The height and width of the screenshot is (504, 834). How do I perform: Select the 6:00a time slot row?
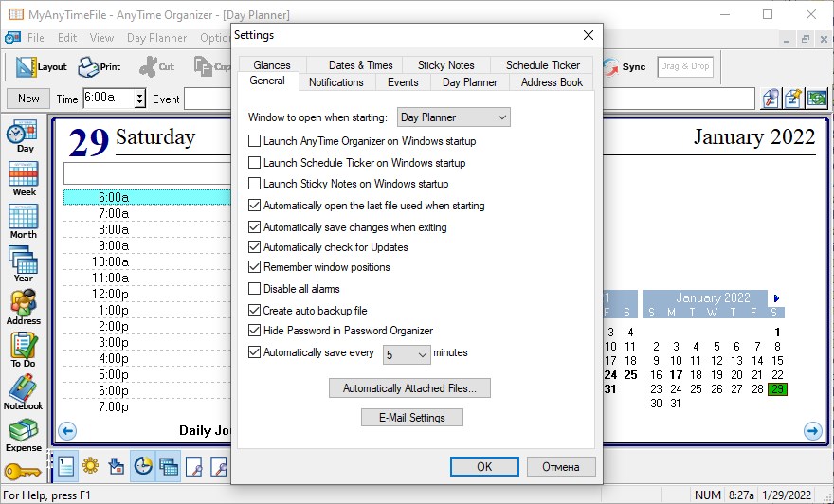coord(147,197)
